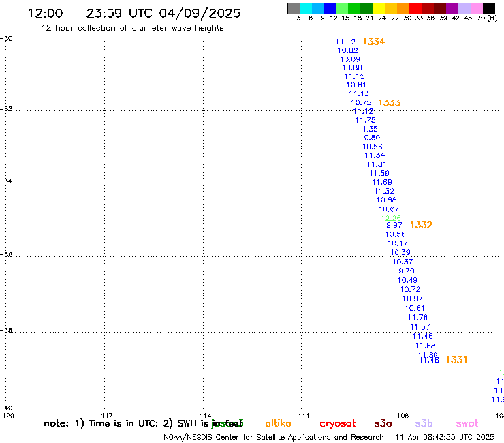Click the wave height reading 10.82
This screenshot has height=443, width=504.
pyautogui.click(x=347, y=50)
